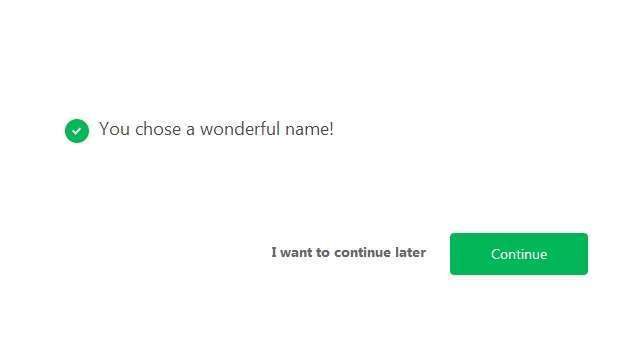Advance to the next step with Continue
The height and width of the screenshot is (361, 633).
519,254
